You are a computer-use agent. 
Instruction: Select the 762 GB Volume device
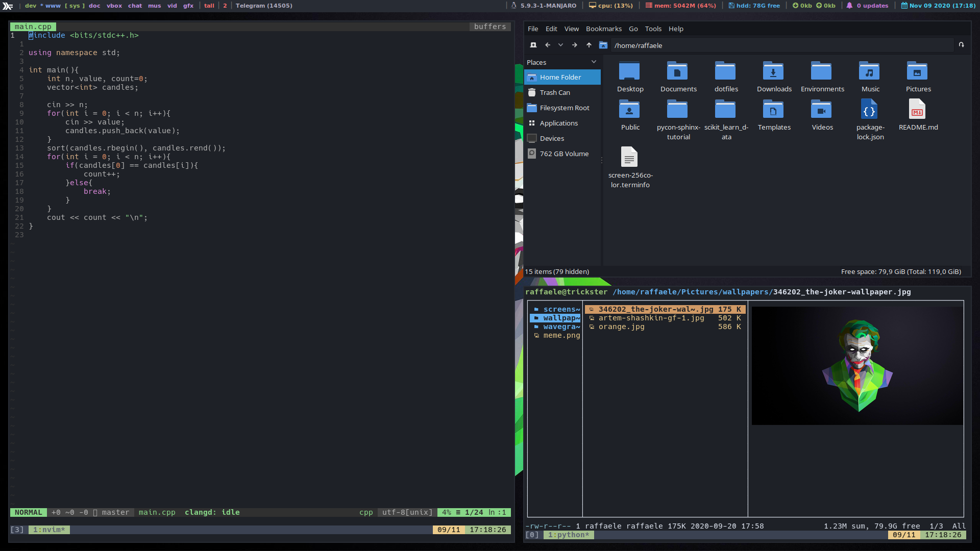[564, 154]
